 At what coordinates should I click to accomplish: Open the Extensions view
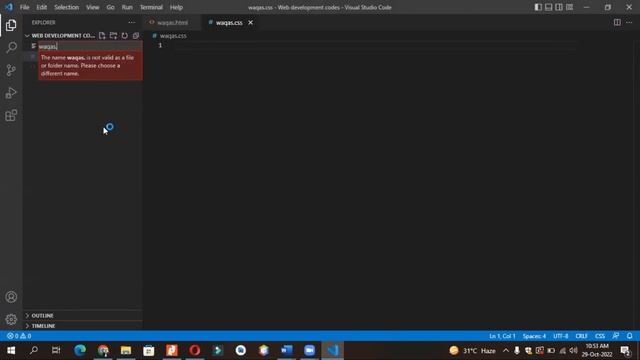[11, 116]
